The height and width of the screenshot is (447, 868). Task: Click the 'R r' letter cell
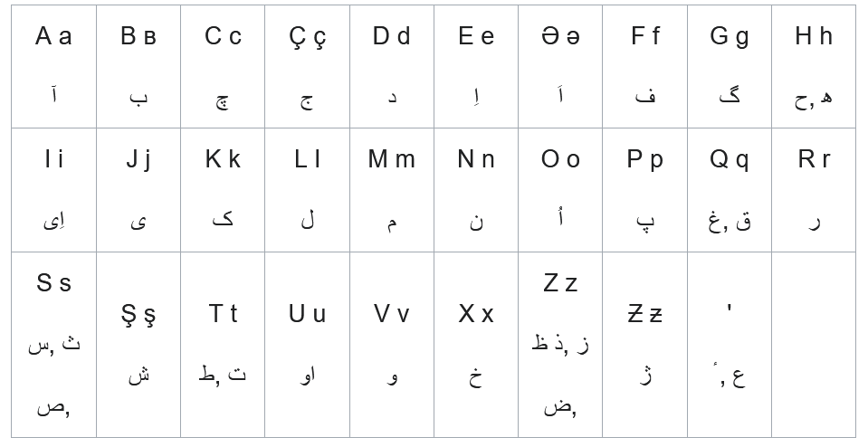814,190
